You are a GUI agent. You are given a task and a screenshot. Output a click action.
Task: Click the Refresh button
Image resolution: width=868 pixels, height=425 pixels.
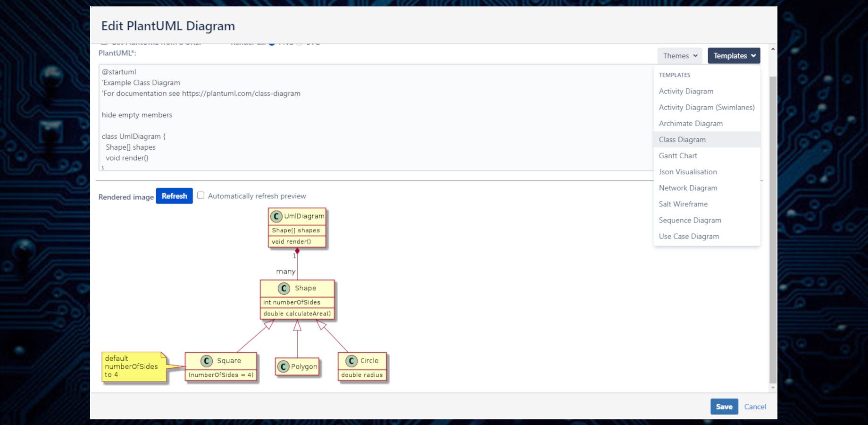click(x=174, y=196)
